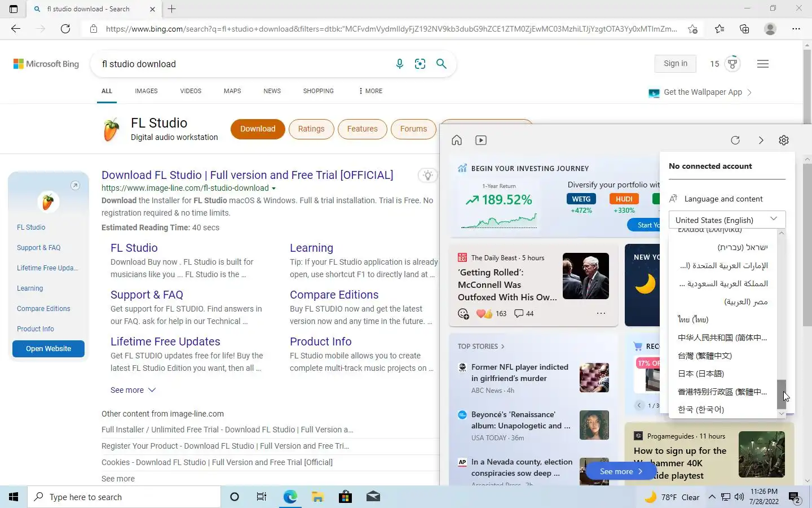Open the widgets video play icon
The image size is (812, 508).
tap(481, 140)
